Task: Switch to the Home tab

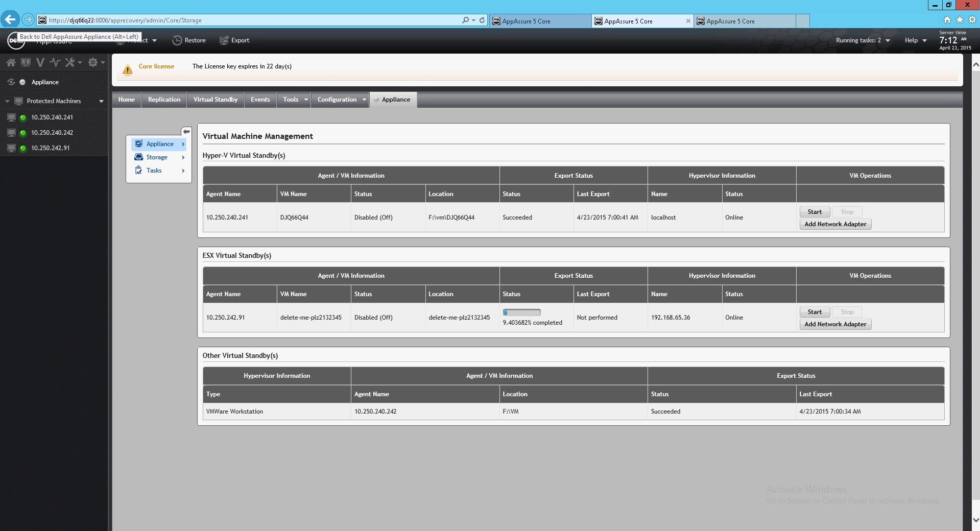Action: click(127, 100)
